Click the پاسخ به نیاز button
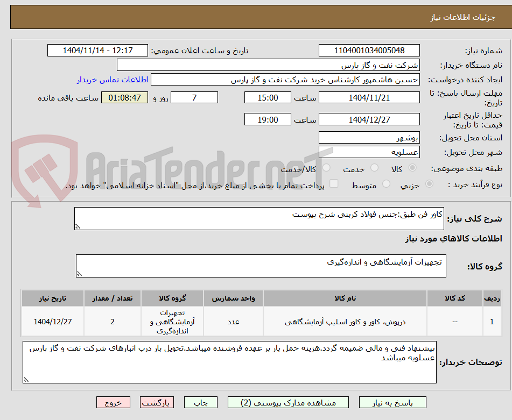Viewport: 512px width, 420px height. (x=392, y=402)
